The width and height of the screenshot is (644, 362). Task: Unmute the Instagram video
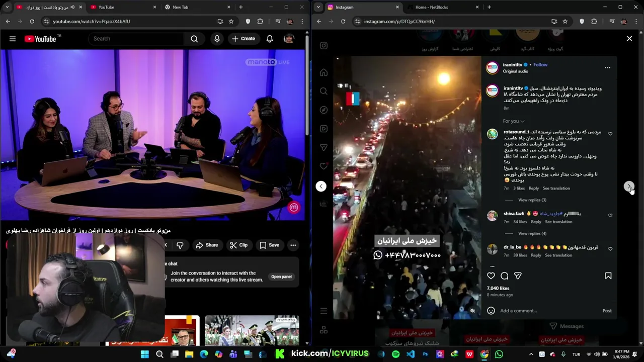tap(472, 311)
